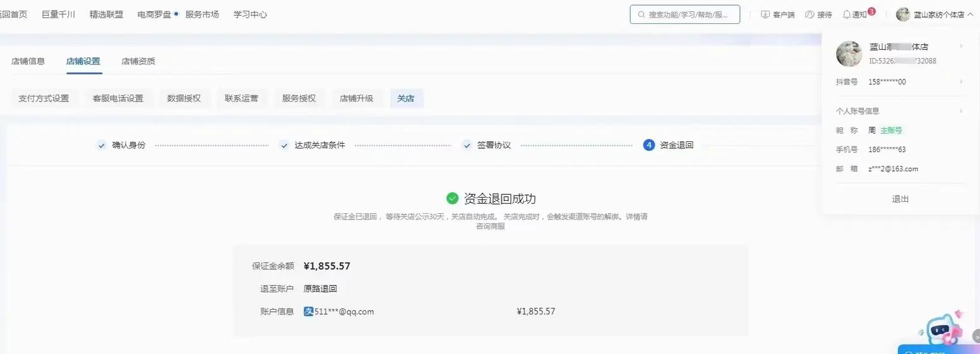This screenshot has height=354, width=980.
Task: Select 店铺升级 sub-tab
Action: tap(357, 98)
